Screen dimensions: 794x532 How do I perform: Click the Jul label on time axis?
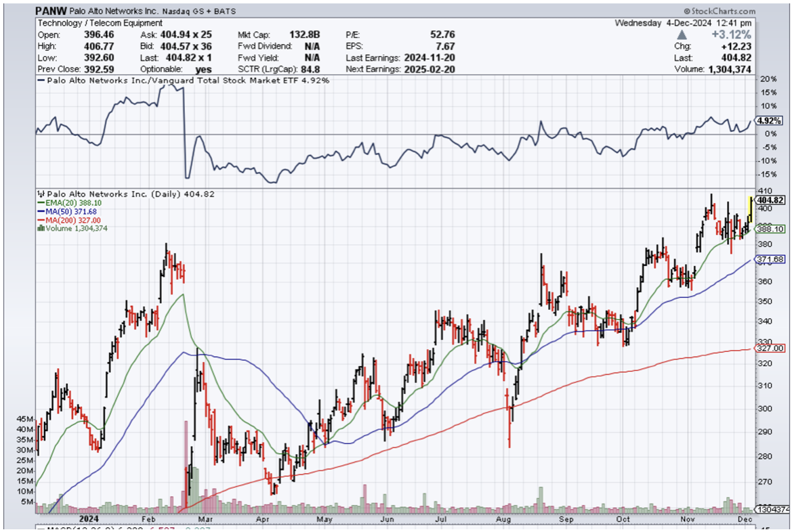tap(441, 519)
